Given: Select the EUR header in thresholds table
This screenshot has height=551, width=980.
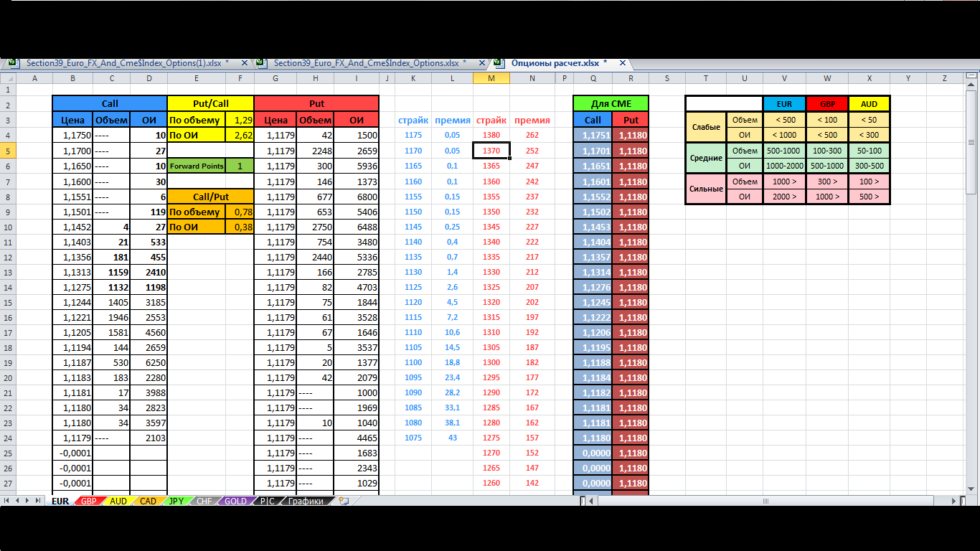Looking at the screenshot, I should point(784,103).
